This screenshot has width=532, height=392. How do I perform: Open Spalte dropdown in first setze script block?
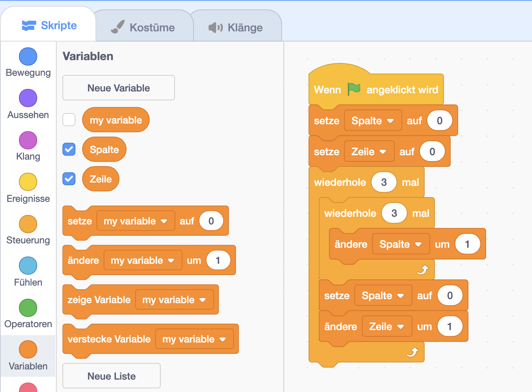pos(373,121)
